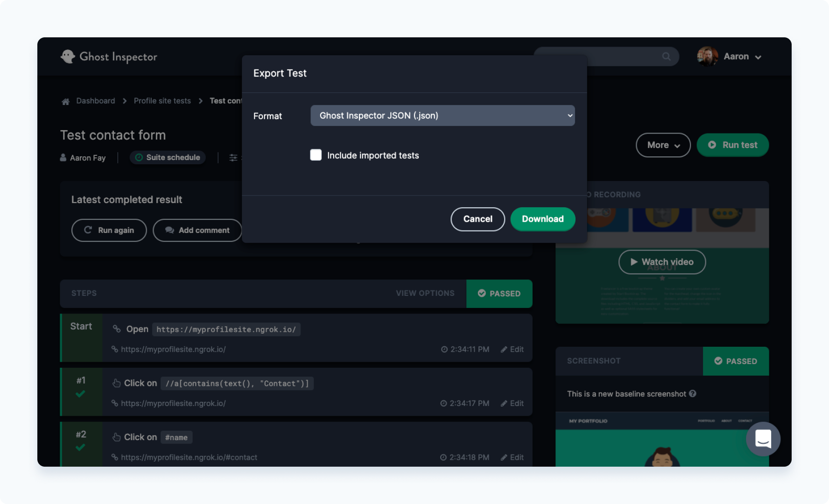
Task: Click the pointer icon in step #2
Action: coord(117,437)
